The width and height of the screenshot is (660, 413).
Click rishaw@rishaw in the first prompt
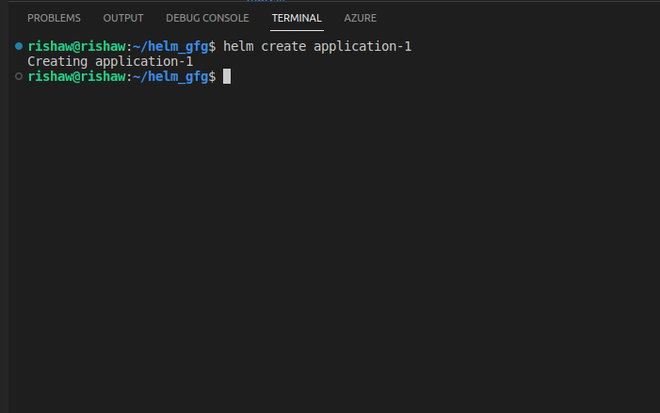coord(77,46)
